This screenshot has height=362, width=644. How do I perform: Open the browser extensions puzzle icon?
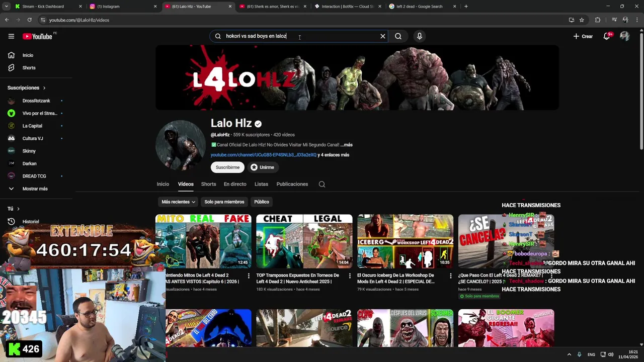[598, 20]
